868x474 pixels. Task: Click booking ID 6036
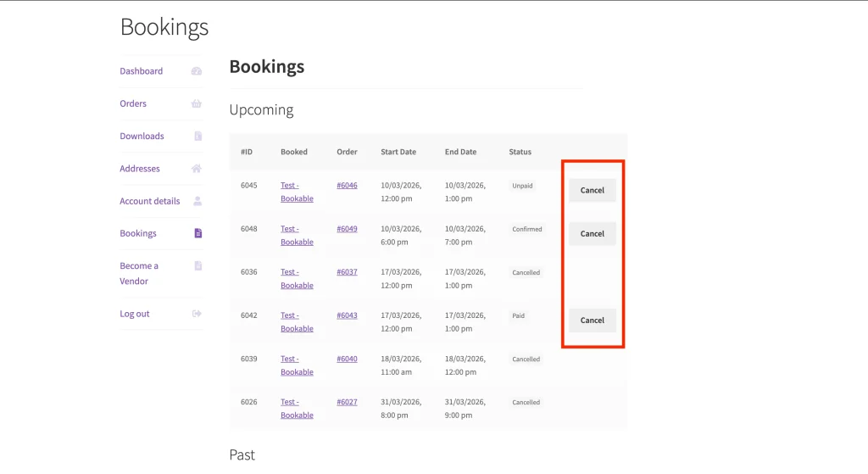[x=248, y=272]
